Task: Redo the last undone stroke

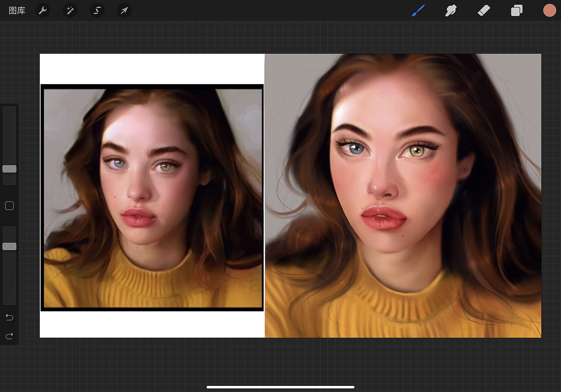Action: click(x=9, y=336)
